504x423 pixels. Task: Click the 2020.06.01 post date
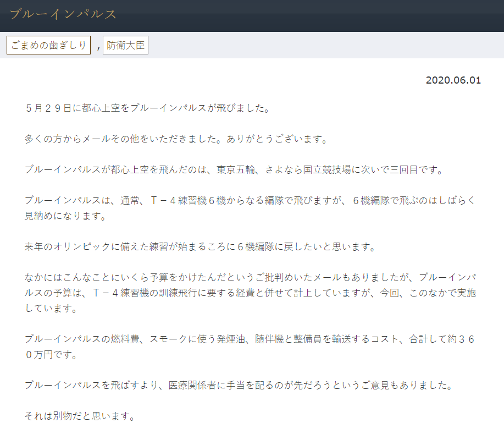pos(453,80)
